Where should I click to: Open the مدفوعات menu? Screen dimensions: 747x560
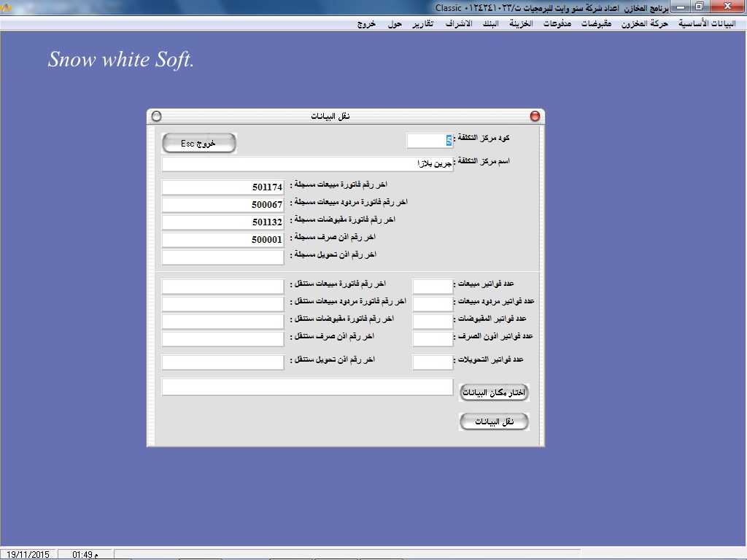(557, 23)
